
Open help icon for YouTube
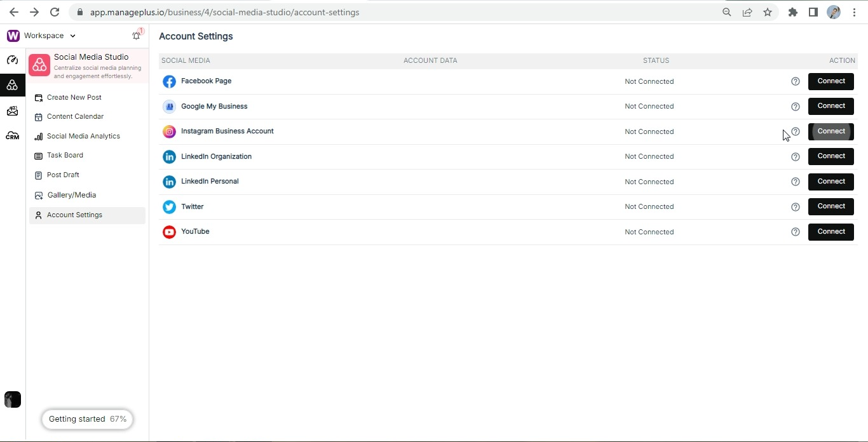(x=795, y=232)
